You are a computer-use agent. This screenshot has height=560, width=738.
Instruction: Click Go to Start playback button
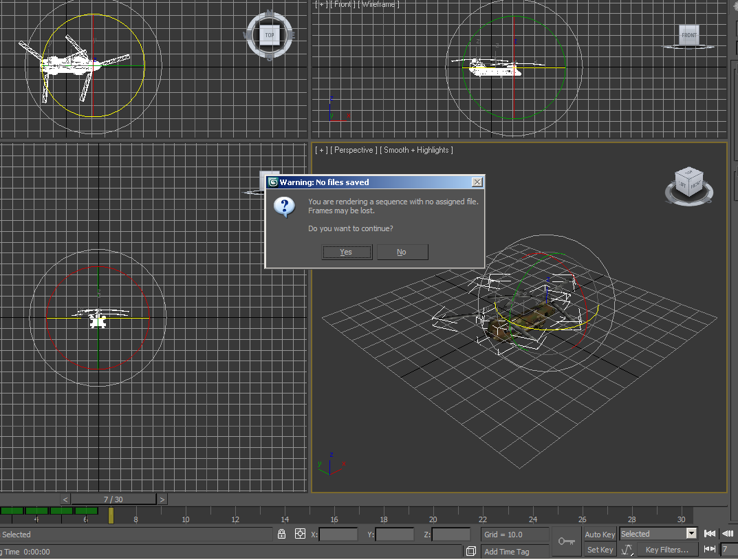point(709,534)
